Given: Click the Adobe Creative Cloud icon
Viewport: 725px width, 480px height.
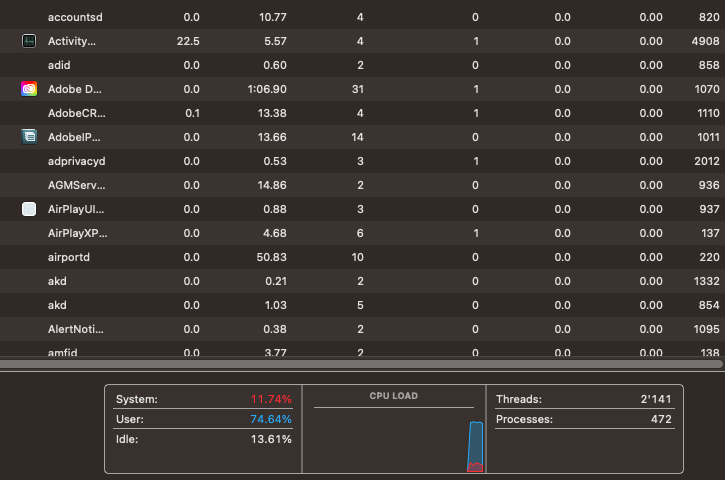Looking at the screenshot, I should click(x=29, y=89).
